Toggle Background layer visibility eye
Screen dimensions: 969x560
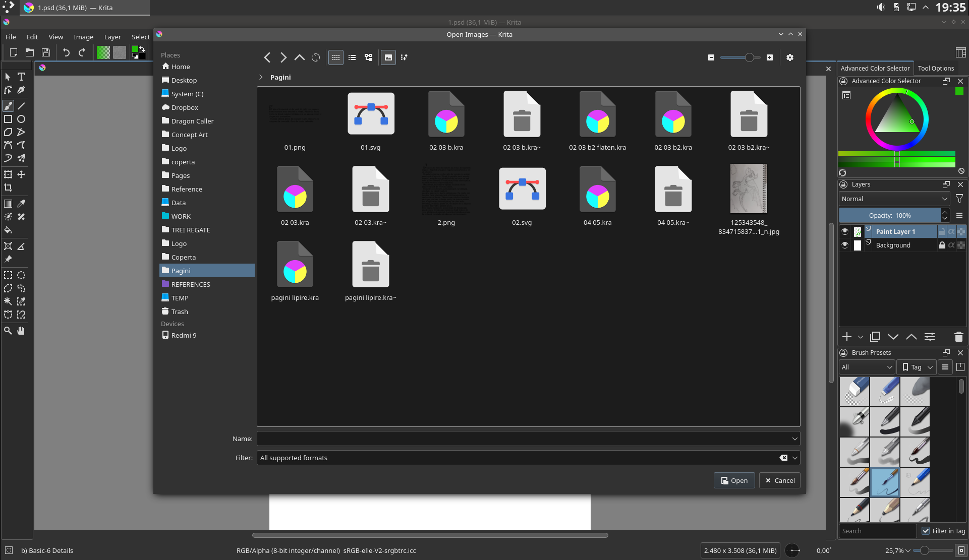point(845,245)
